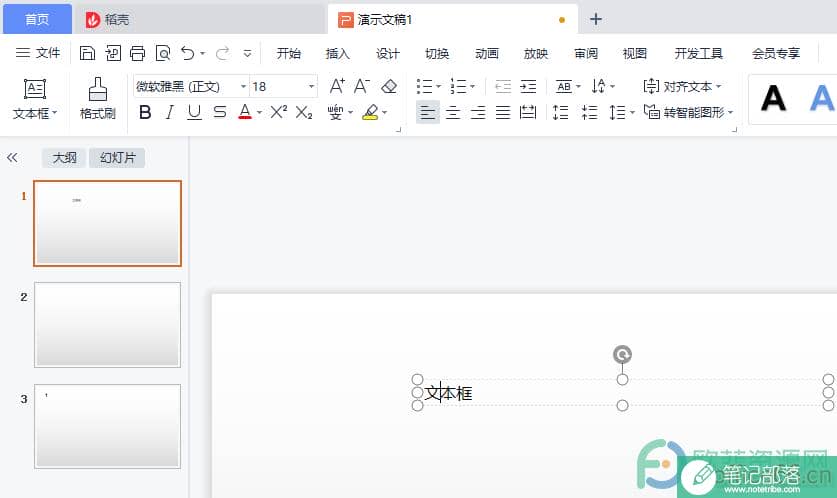The width and height of the screenshot is (837, 498).
Task: Click the rotate handle above text box
Action: (x=622, y=354)
